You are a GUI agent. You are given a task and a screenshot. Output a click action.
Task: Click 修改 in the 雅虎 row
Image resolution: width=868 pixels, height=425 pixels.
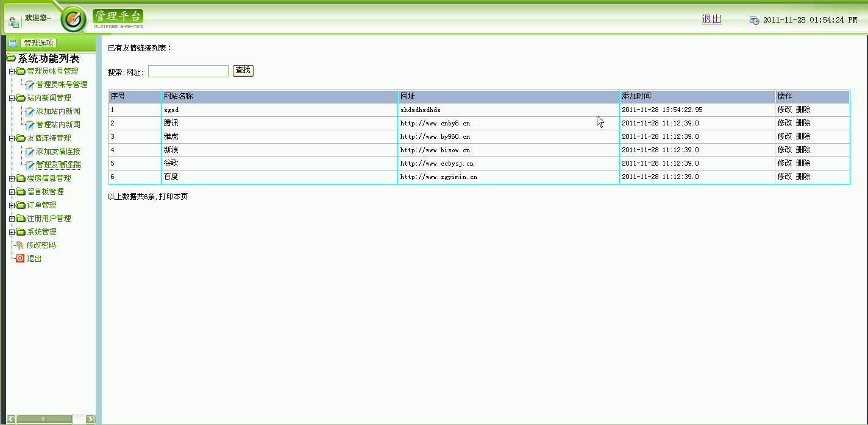click(784, 136)
